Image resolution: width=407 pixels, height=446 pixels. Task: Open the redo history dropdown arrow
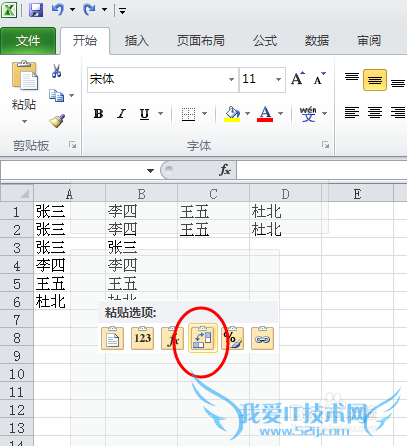(x=104, y=10)
